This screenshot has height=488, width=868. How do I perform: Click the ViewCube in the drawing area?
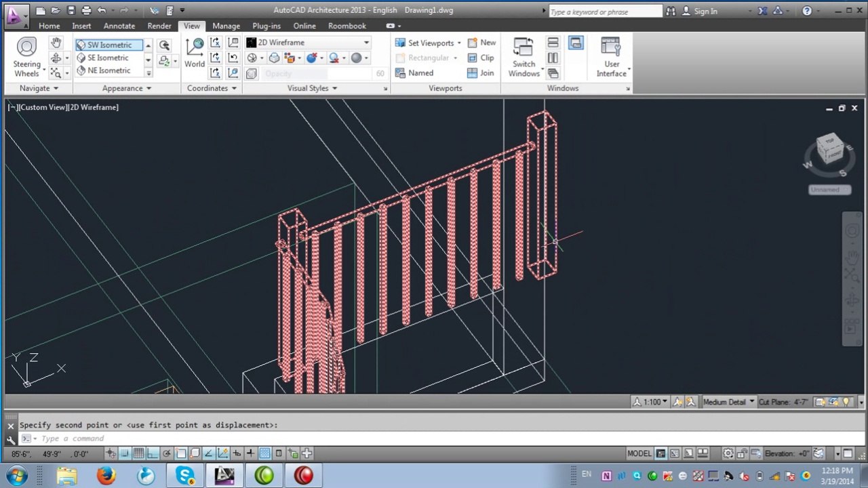[x=829, y=148]
